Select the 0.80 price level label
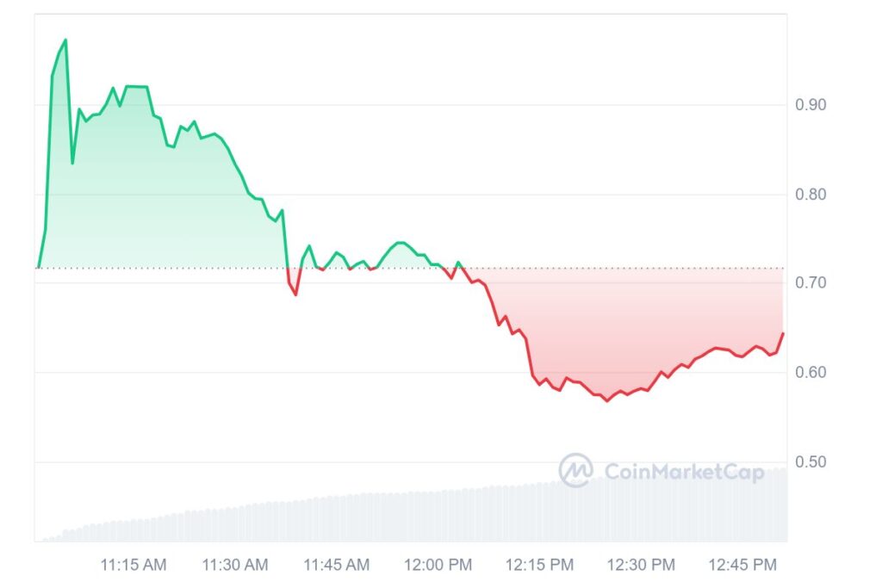The height and width of the screenshot is (588, 882). coord(811,195)
